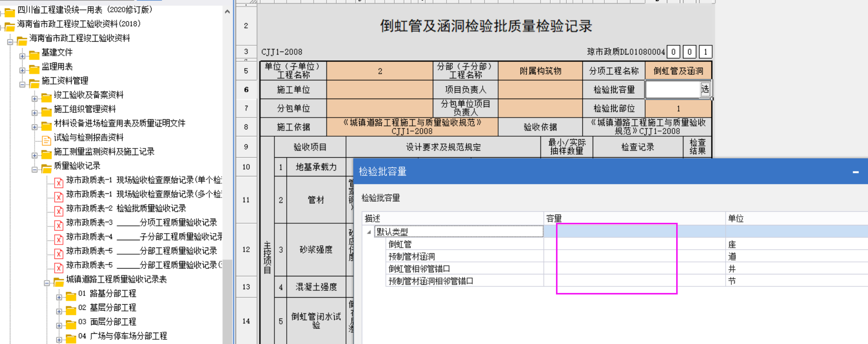The width and height of the screenshot is (868, 344).
Task: Click file icon of 琼市政质表-2 检验批质量验收记录
Action: (x=58, y=210)
